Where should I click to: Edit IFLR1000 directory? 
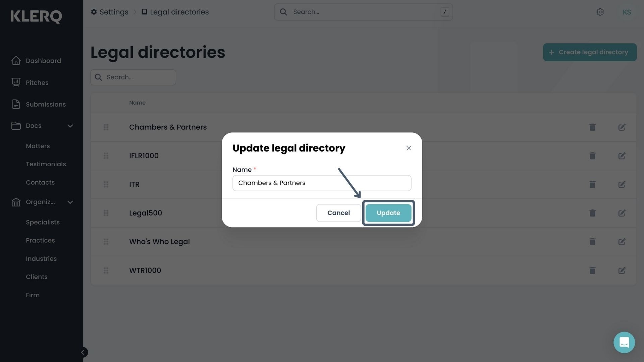622,156
